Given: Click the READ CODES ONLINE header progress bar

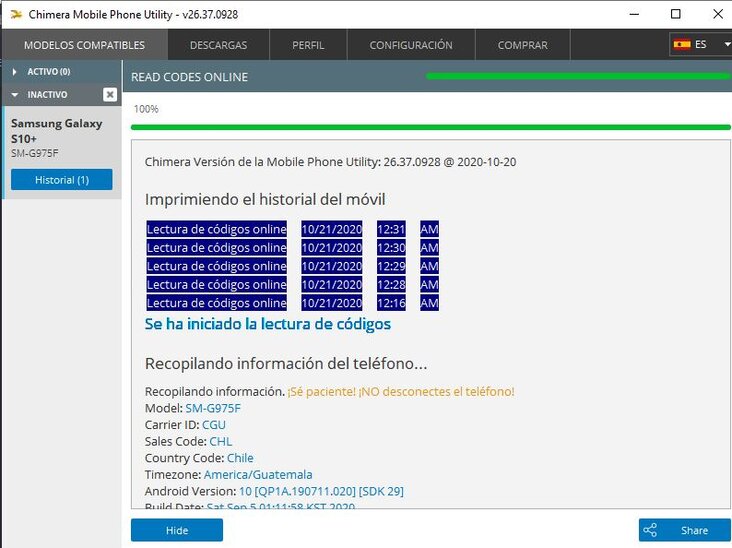Looking at the screenshot, I should 578,76.
